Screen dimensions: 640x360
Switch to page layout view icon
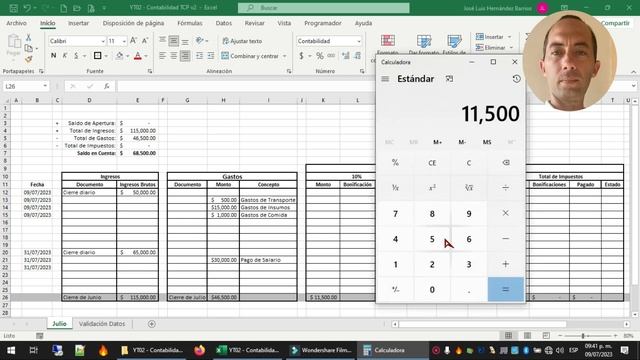tap(527, 336)
